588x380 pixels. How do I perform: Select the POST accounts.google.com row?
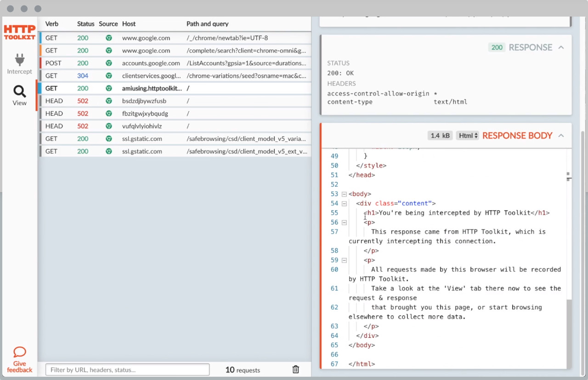tap(175, 63)
